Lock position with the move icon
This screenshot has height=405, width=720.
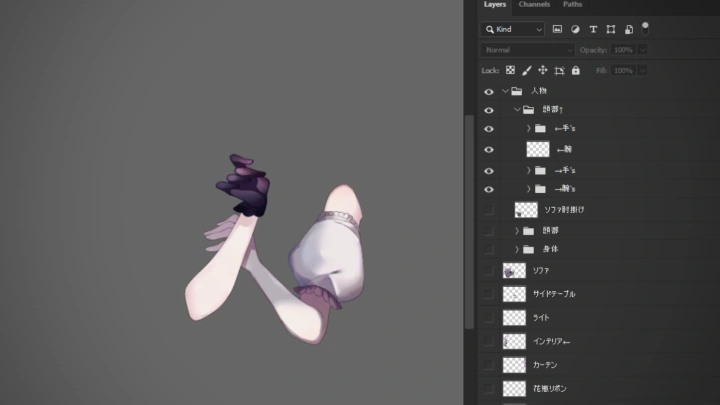pos(543,71)
